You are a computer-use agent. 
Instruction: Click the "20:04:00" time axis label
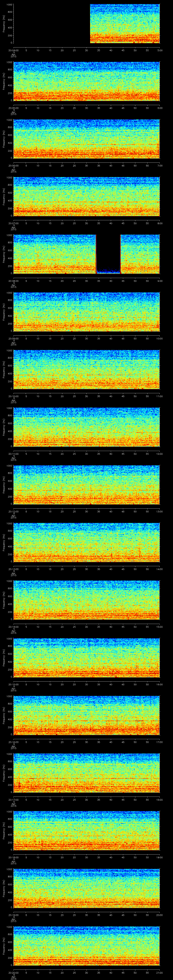tap(13, 50)
